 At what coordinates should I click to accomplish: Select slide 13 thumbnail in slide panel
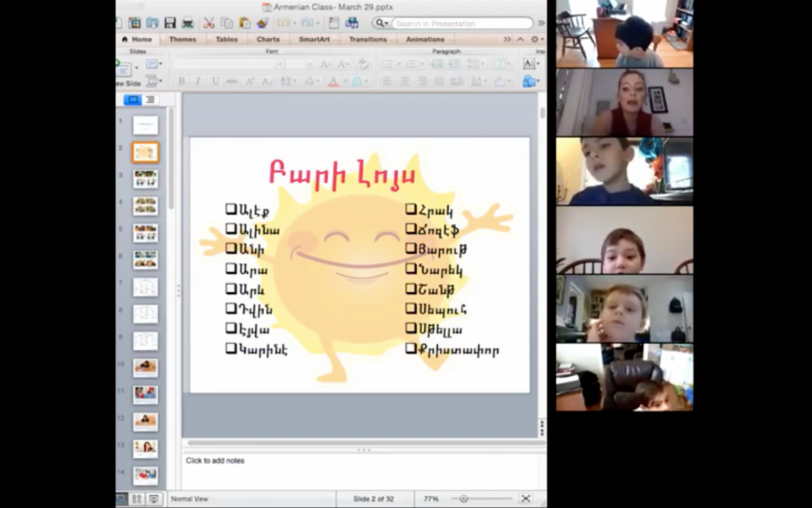click(x=145, y=448)
